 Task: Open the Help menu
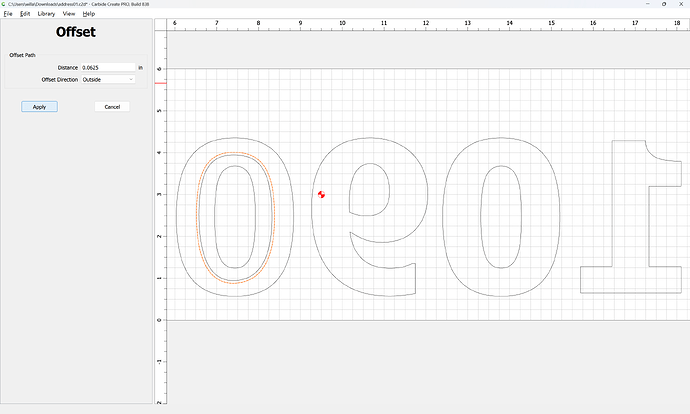tap(89, 14)
